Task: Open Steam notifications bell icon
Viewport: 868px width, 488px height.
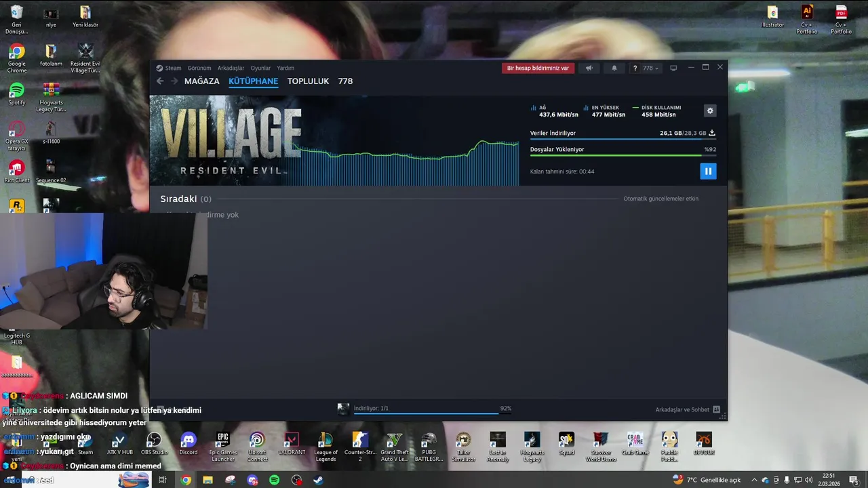Action: tap(614, 68)
